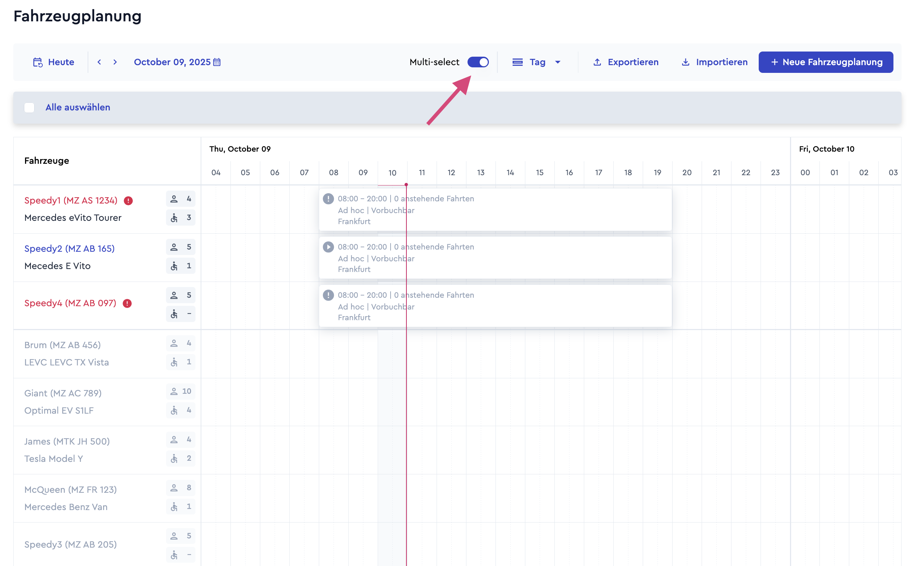Click alert status icon on Speedy1 shift
Image resolution: width=924 pixels, height=566 pixels.
point(328,199)
